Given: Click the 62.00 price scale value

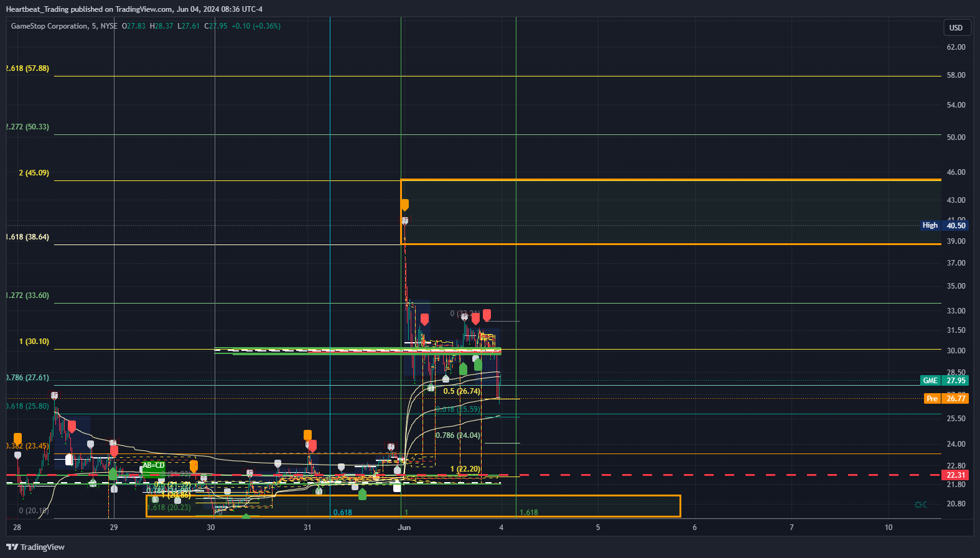Looking at the screenshot, I should (956, 47).
